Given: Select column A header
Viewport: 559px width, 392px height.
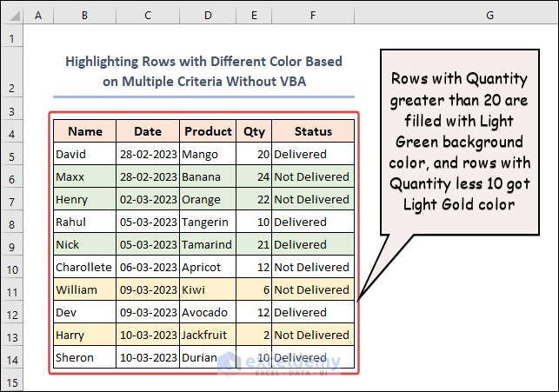Looking at the screenshot, I should (38, 16).
